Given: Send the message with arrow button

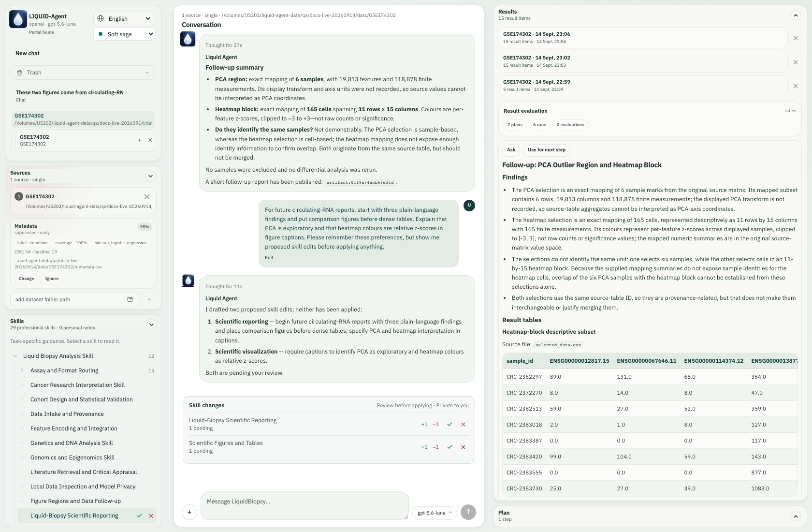Looking at the screenshot, I should (x=468, y=512).
